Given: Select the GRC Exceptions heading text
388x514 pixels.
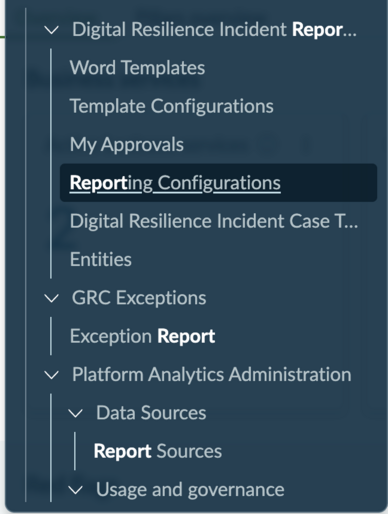Looking at the screenshot, I should click(139, 298).
